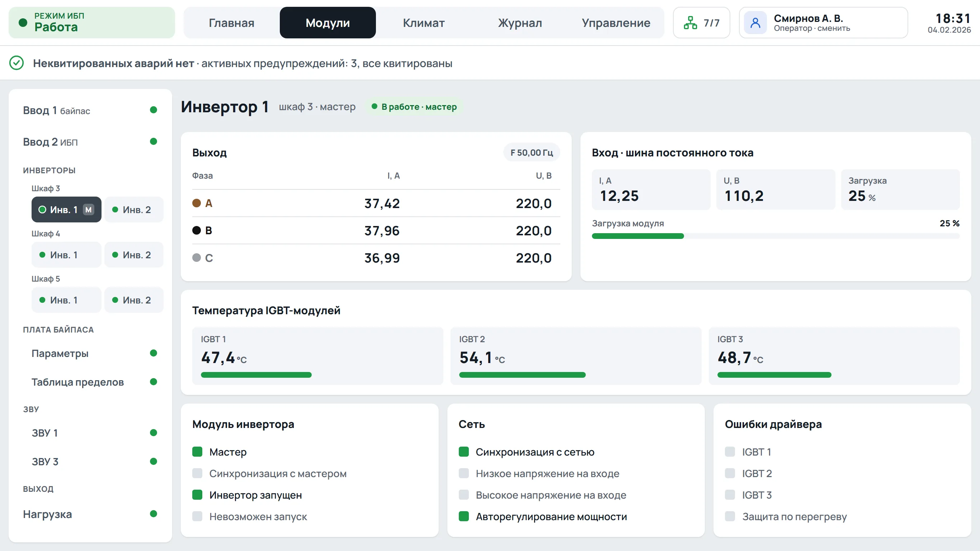Viewport: 980px width, 551px height.
Task: Click the green checkmark alarm status icon
Action: [x=17, y=63]
